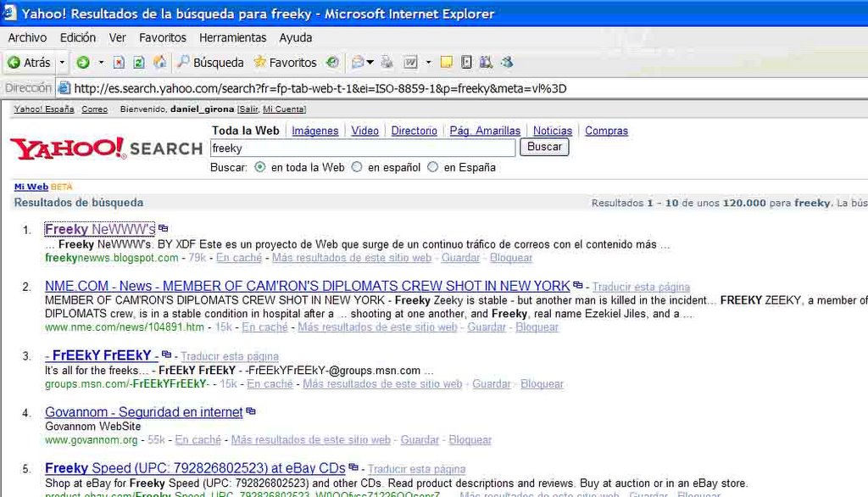Click new-window icon beside Govannom result
Image resolution: width=868 pixels, height=497 pixels.
tap(251, 411)
